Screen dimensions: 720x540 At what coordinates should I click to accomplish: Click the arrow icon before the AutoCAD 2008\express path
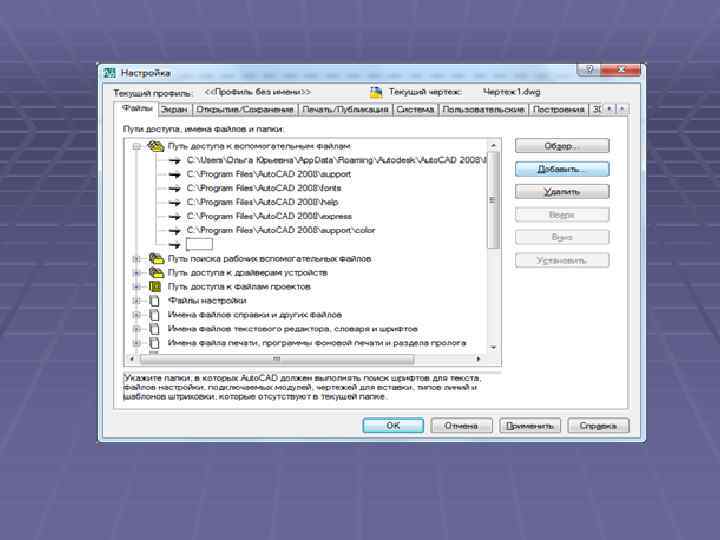(174, 216)
